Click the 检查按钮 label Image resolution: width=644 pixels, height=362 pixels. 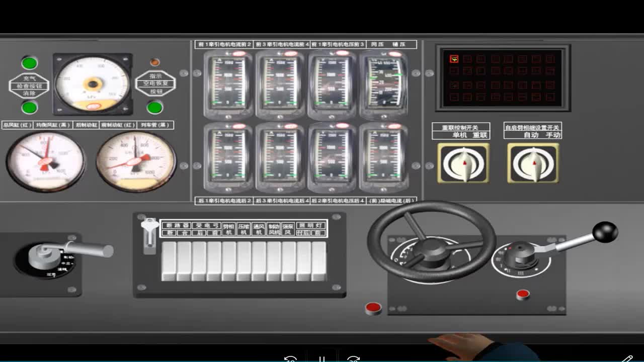click(29, 86)
